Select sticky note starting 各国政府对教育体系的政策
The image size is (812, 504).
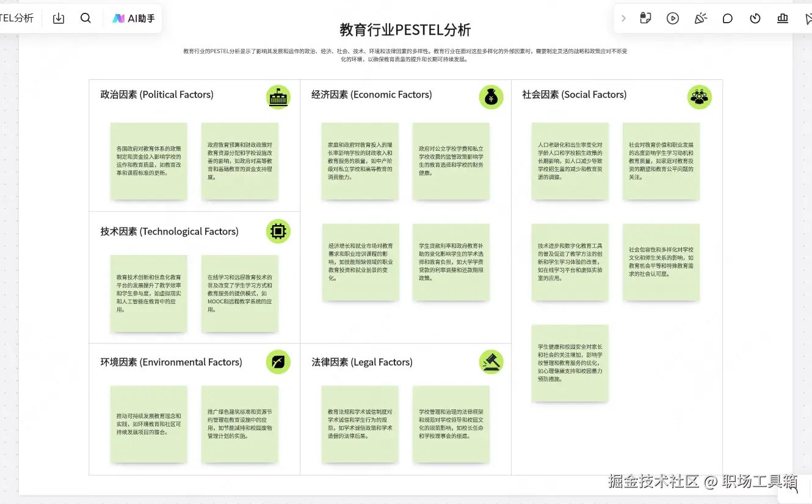pos(148,161)
